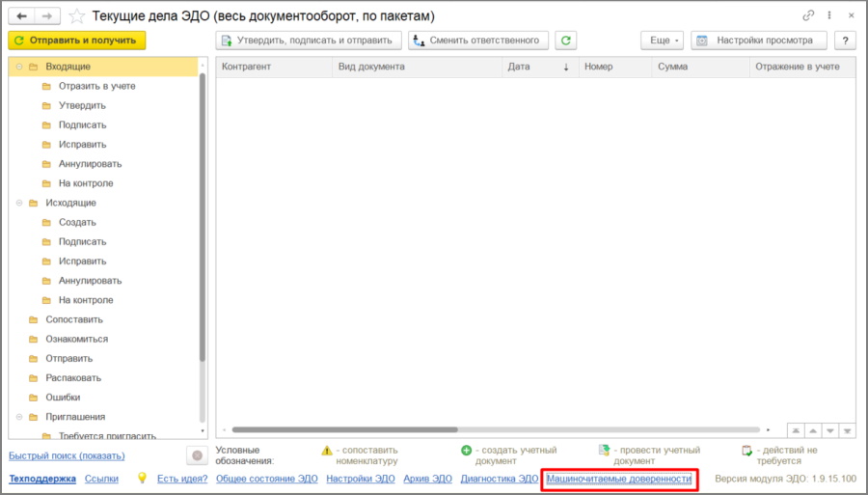This screenshot has width=868, height=495.
Task: Sort by the Дата column header
Action: pos(540,67)
